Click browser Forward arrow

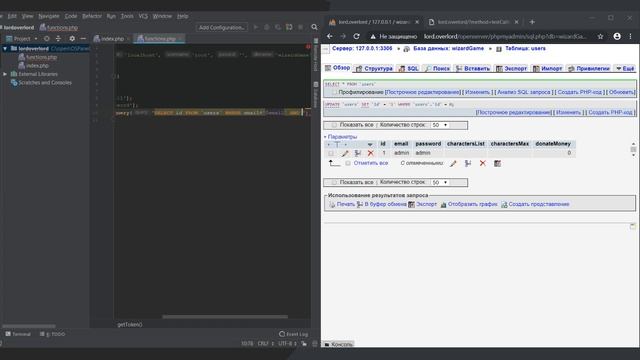point(343,36)
